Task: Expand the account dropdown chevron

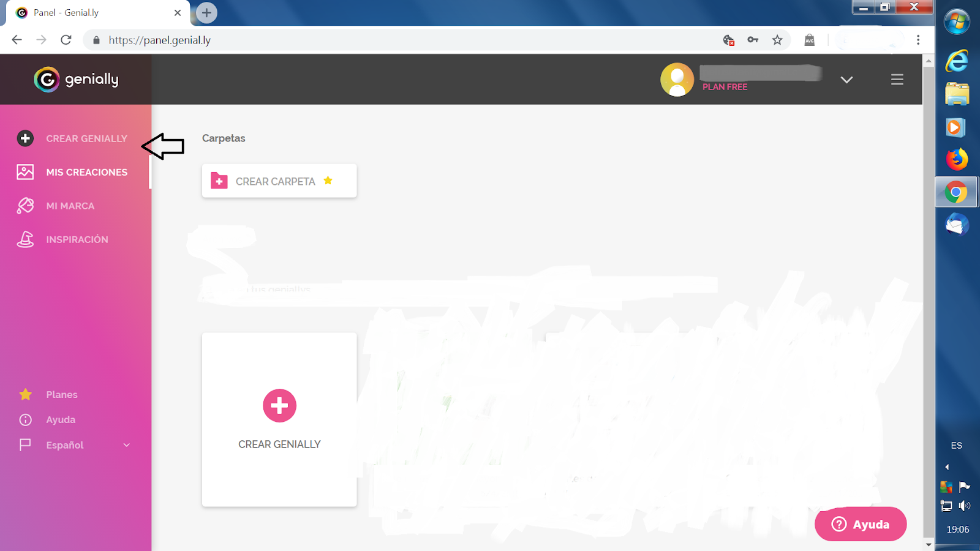Action: (846, 80)
